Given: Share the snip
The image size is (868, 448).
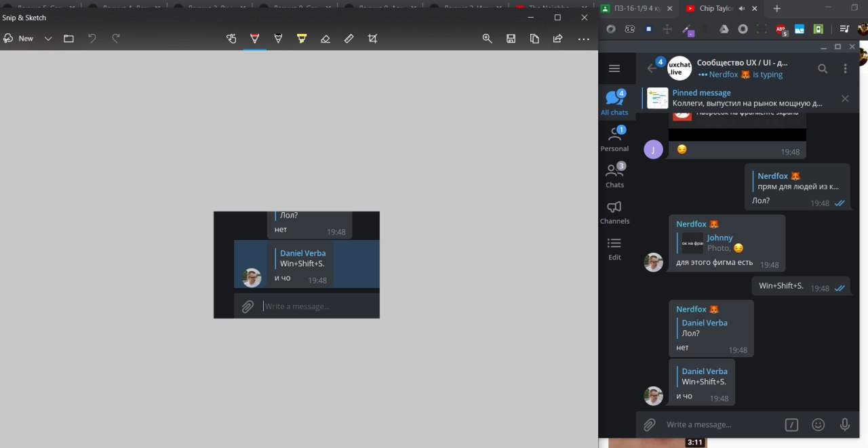Looking at the screenshot, I should tap(557, 39).
